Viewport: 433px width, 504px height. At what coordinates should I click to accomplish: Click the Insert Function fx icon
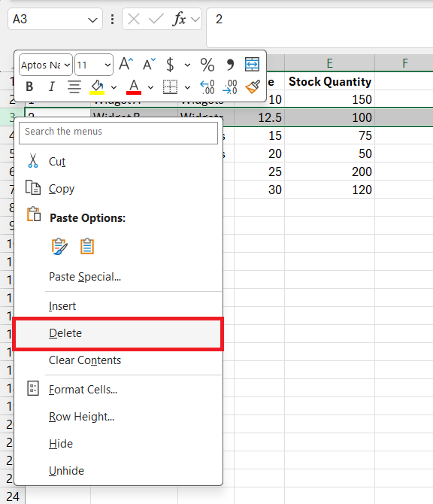[179, 19]
